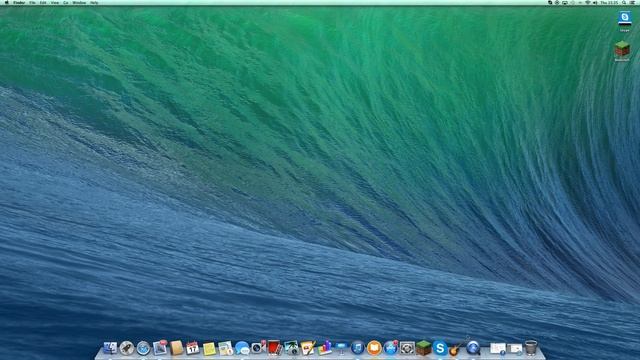This screenshot has height=360, width=640.
Task: Open Numbers bar chart icon
Action: [x=324, y=348]
